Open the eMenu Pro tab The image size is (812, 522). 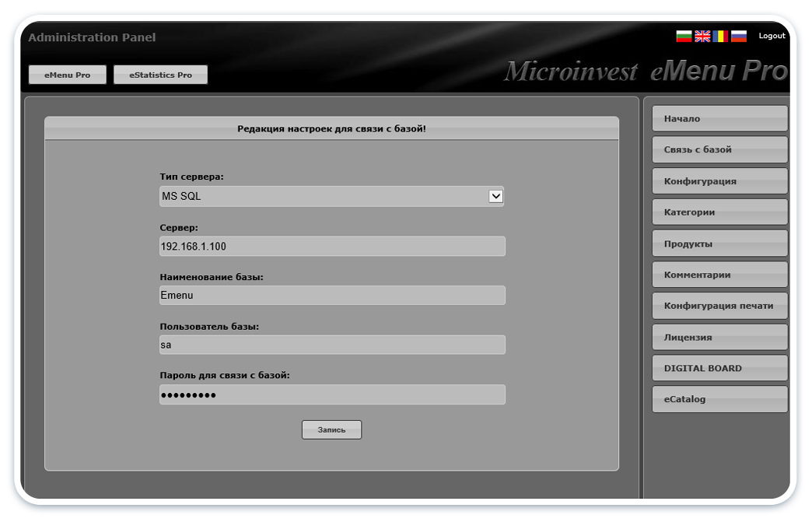(67, 75)
